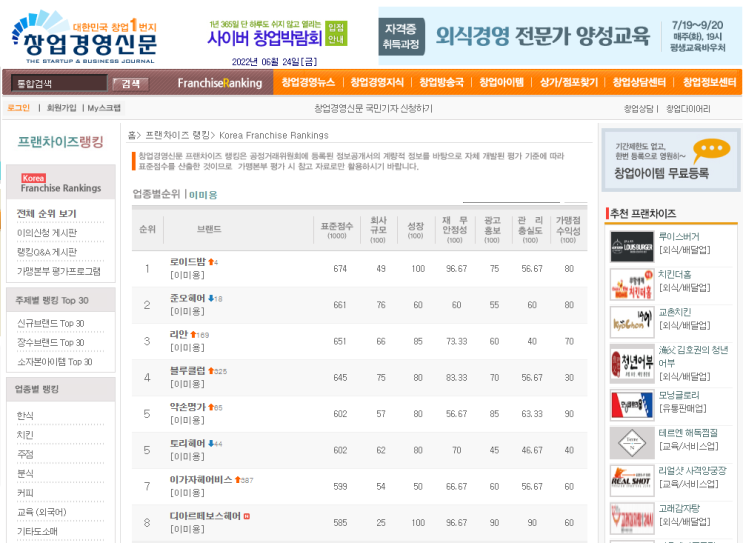Click the 표준점수 column header
The height and width of the screenshot is (543, 743).
point(337,229)
